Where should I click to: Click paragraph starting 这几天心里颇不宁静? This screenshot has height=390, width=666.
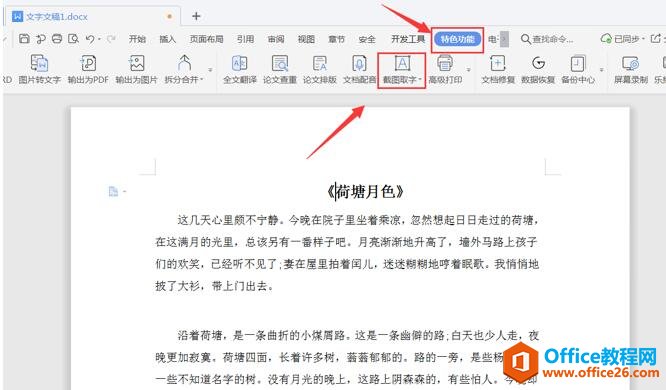[347, 253]
